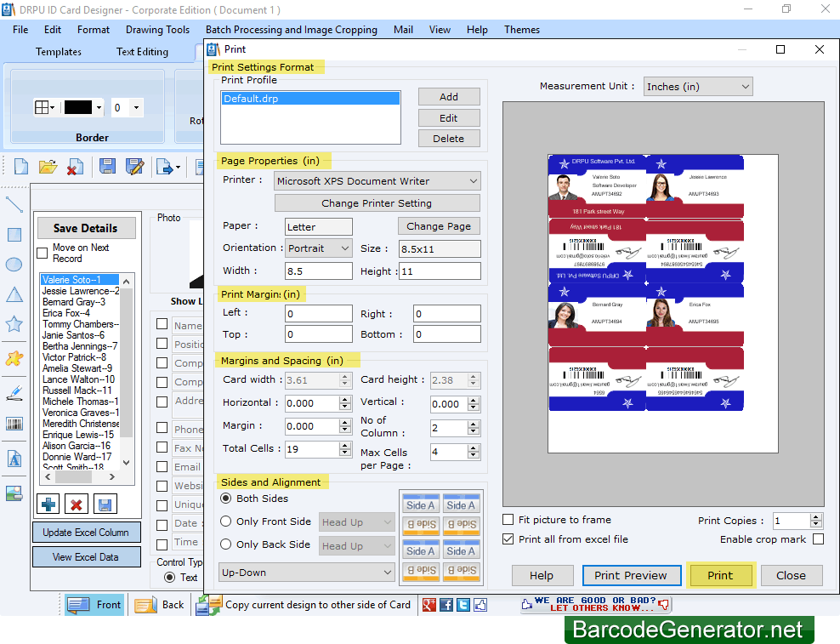Enable the Fit picture to frame checkbox

coord(508,519)
